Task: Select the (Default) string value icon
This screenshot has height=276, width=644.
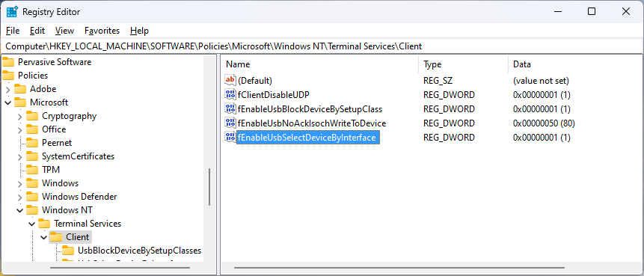Action: click(230, 81)
